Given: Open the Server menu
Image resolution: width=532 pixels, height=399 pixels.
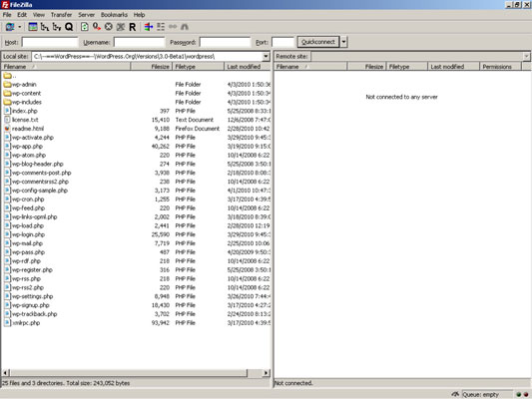Looking at the screenshot, I should tap(87, 15).
